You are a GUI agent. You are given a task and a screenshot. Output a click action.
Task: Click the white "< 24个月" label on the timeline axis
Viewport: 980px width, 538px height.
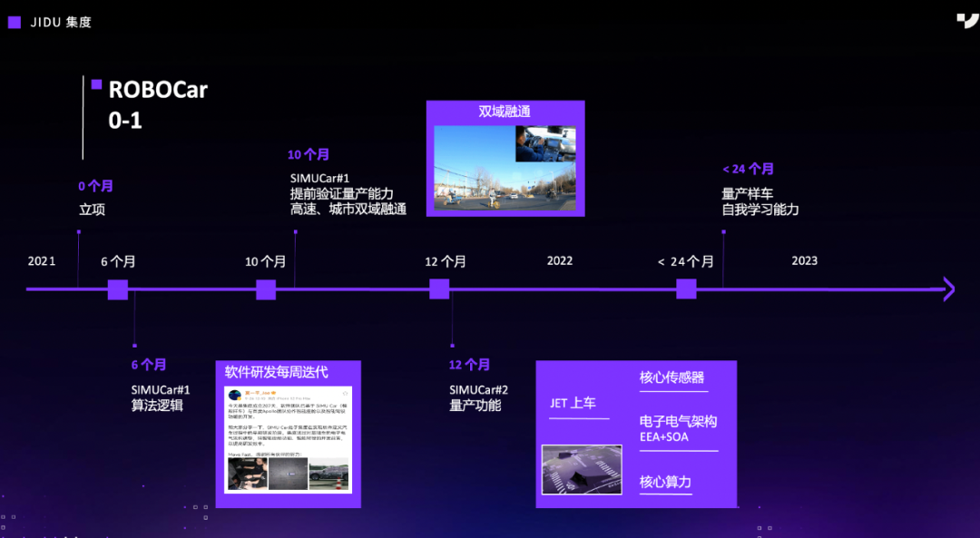point(686,261)
